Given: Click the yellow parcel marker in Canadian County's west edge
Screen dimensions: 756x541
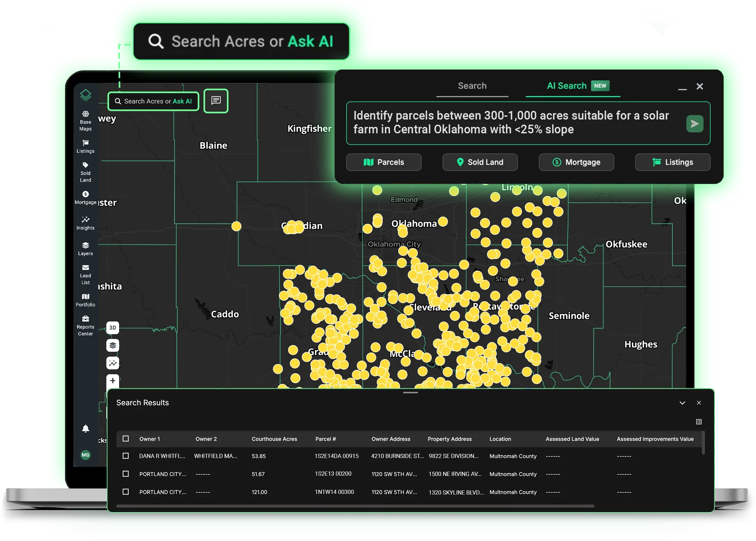Looking at the screenshot, I should [236, 227].
